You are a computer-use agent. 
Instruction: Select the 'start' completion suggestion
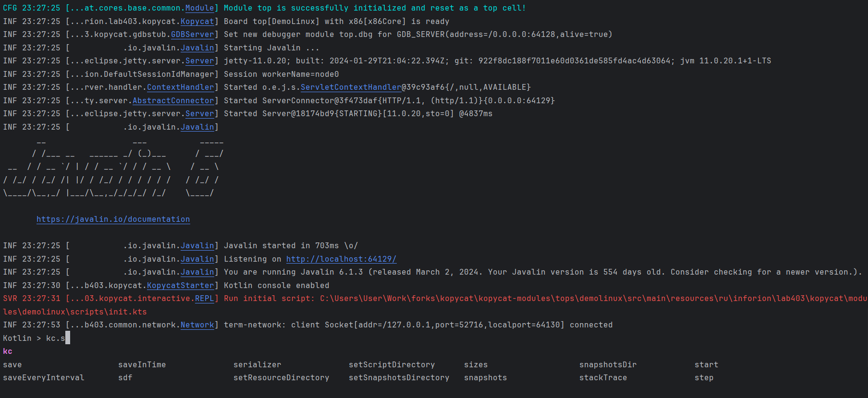coord(707,365)
